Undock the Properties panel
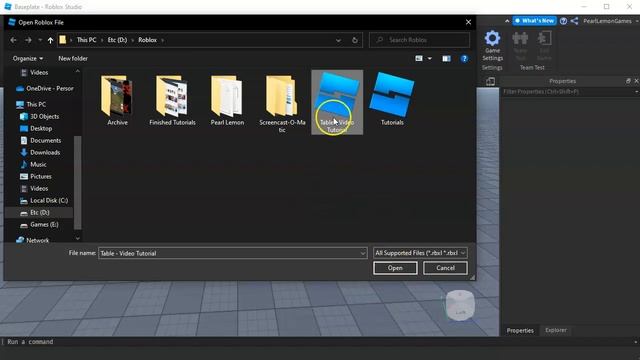This screenshot has width=640, height=360. pyautogui.click(x=628, y=81)
